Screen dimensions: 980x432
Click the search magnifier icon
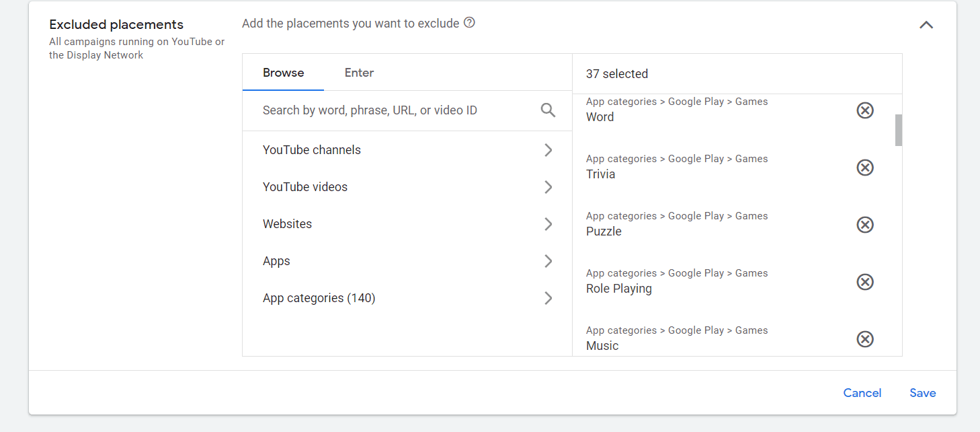[x=548, y=110]
